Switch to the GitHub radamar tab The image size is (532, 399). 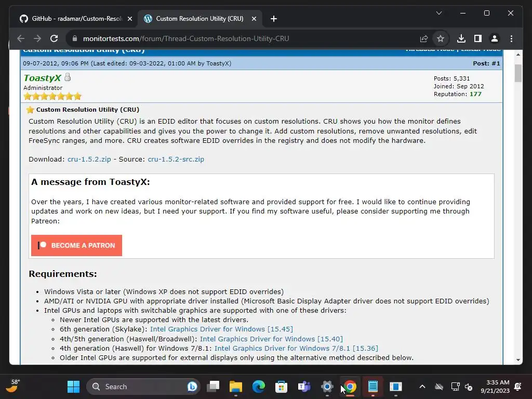[71, 19]
